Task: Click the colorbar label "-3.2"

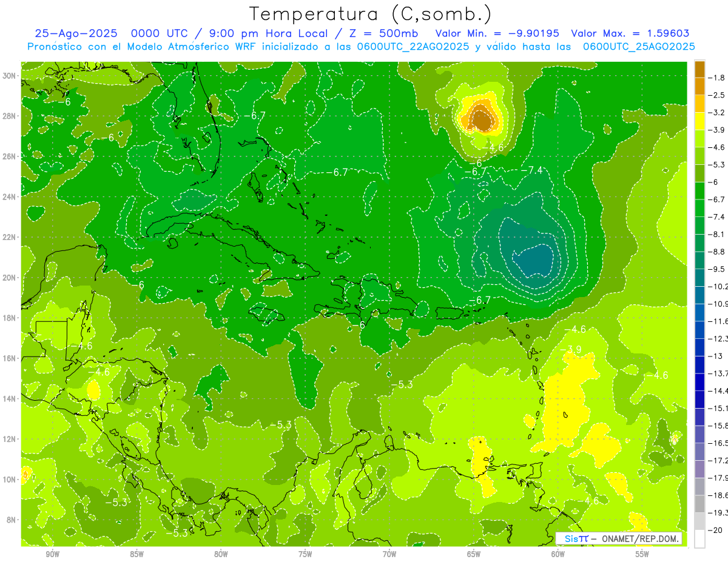Action: tap(718, 113)
